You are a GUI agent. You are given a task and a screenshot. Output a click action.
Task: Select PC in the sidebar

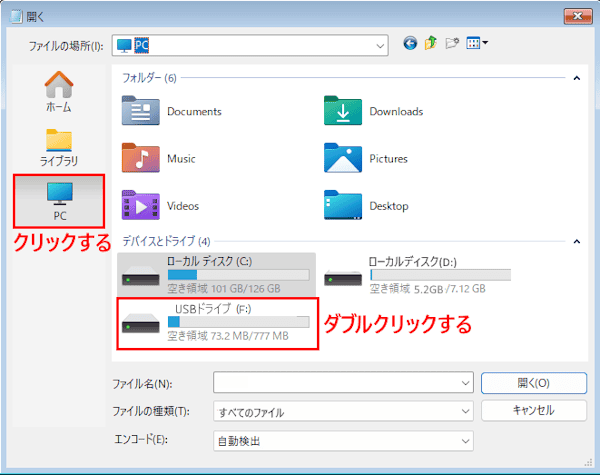coord(59,200)
